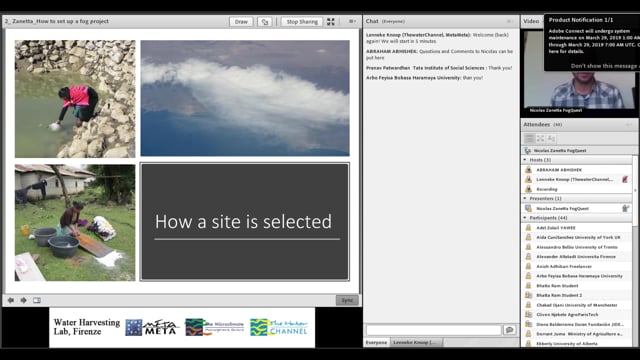The image size is (640, 360).
Task: Select the Recording host entry
Action: 577,189
